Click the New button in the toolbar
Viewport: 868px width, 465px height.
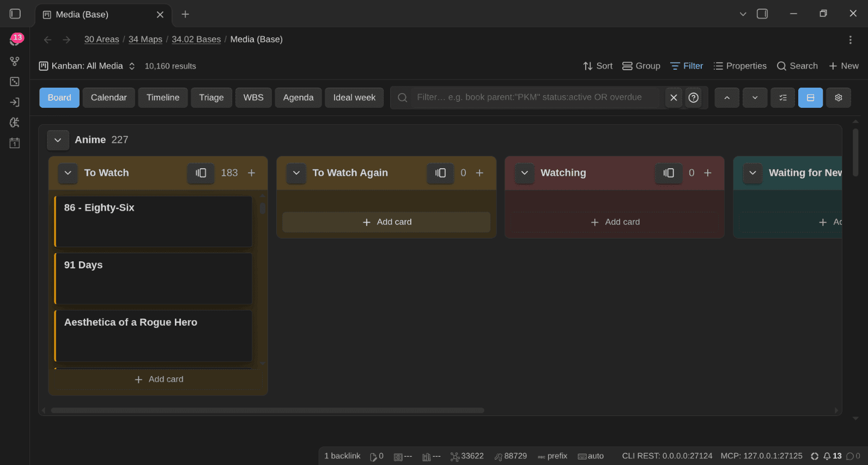click(x=843, y=66)
